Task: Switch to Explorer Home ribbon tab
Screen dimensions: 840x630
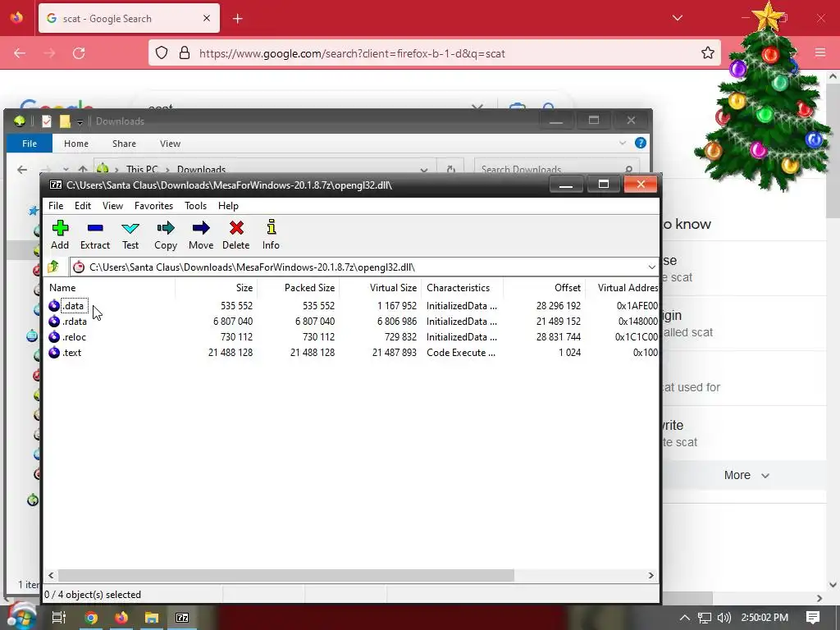Action: pyautogui.click(x=76, y=144)
